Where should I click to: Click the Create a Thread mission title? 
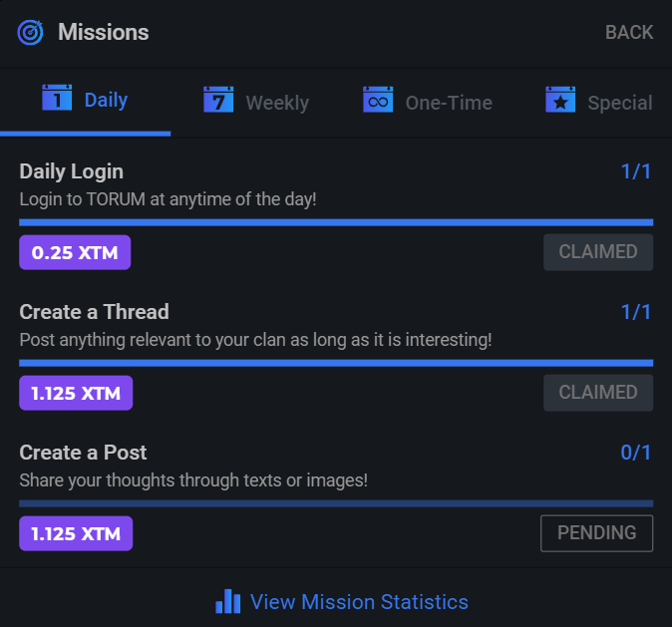click(95, 312)
